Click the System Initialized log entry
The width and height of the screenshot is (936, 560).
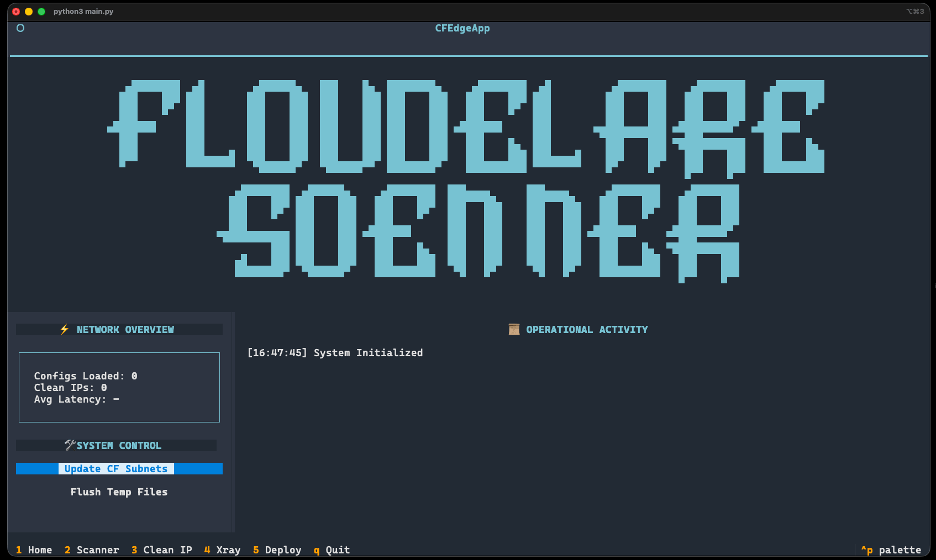coord(335,352)
